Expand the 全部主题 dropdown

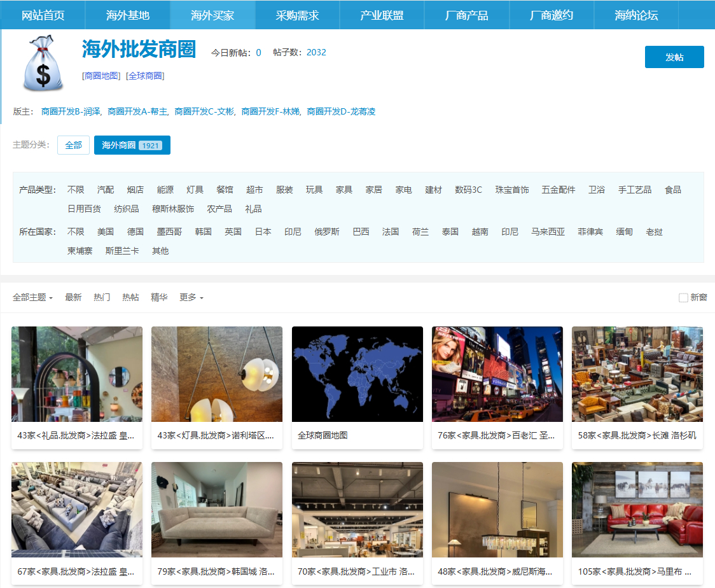tap(32, 298)
